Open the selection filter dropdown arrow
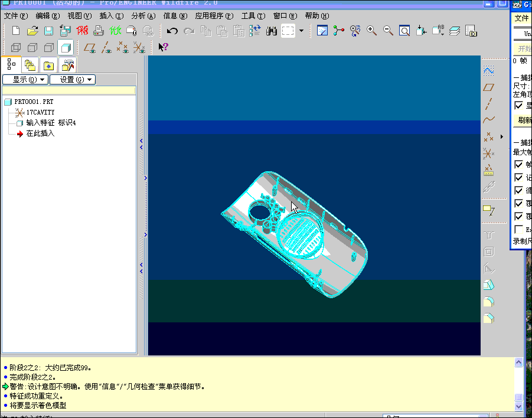The width and height of the screenshot is (532, 418). (301, 31)
